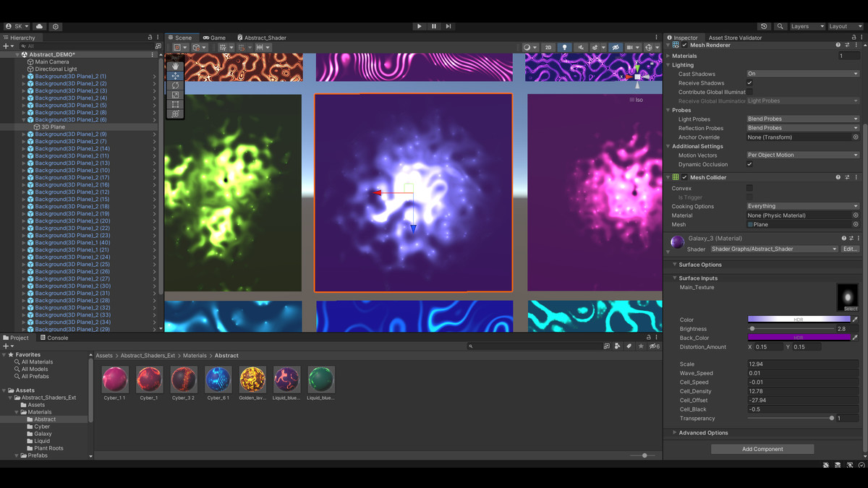Click the Play button
868x488 pixels.
(419, 26)
